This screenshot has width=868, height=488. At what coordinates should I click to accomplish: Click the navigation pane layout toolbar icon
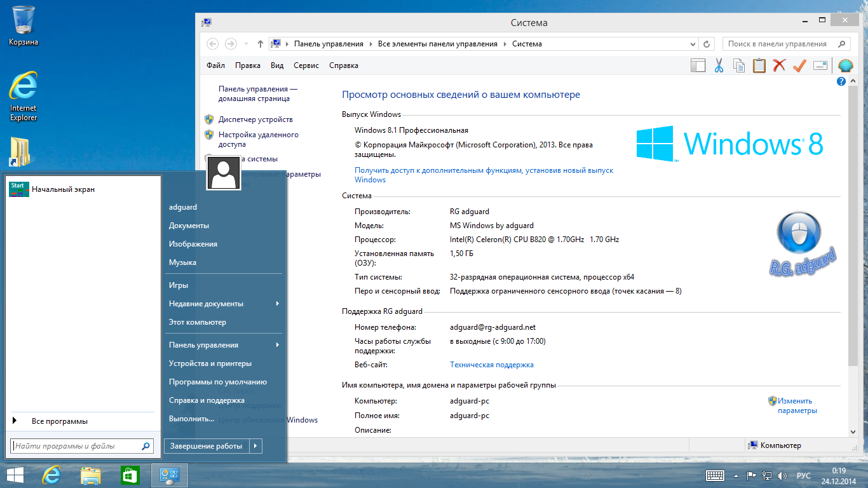[698, 65]
